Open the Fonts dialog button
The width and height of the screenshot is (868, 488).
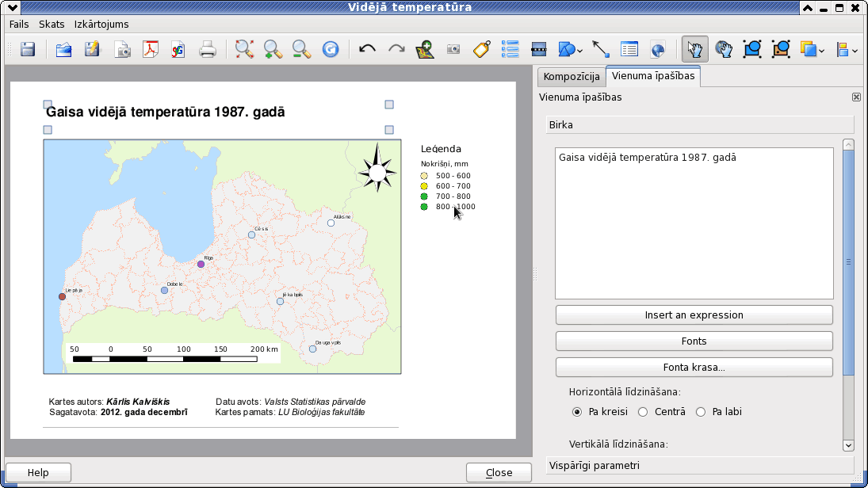(694, 341)
